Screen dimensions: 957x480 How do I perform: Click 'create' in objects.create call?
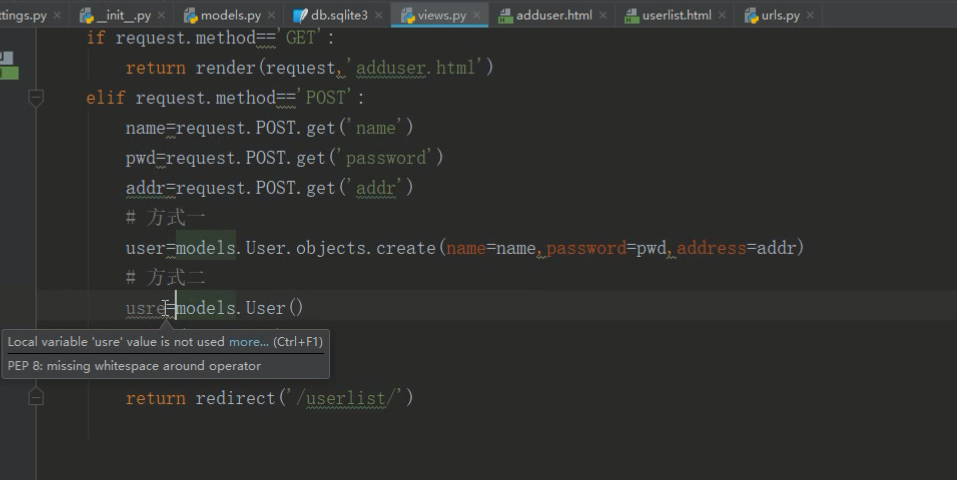(x=406, y=248)
